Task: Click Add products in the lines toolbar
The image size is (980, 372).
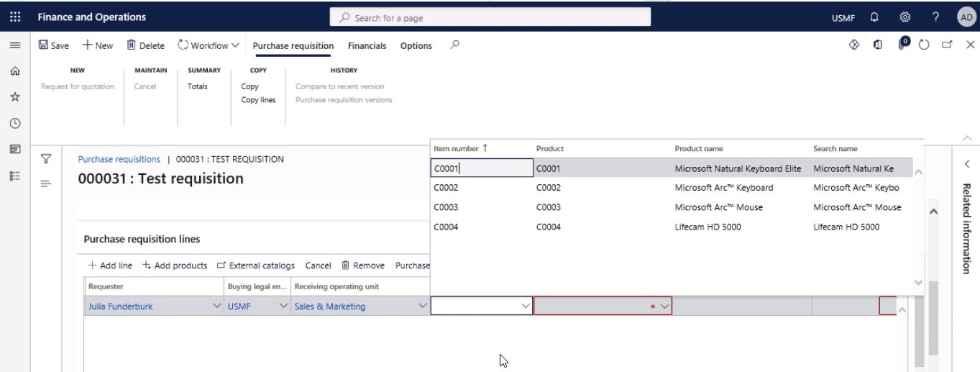Action: click(x=175, y=266)
